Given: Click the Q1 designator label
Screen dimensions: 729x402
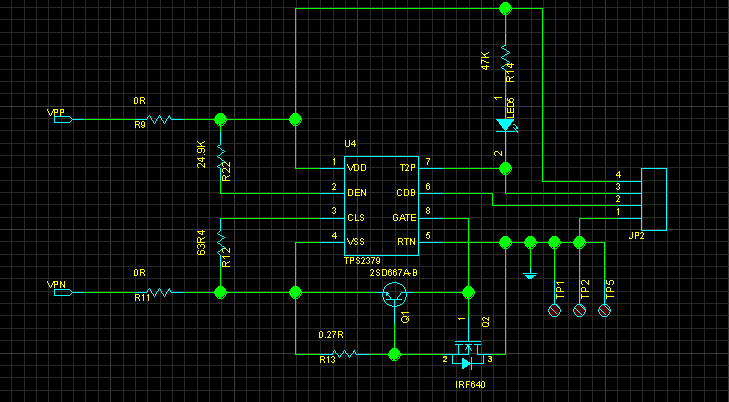Looking at the screenshot, I should (405, 318).
